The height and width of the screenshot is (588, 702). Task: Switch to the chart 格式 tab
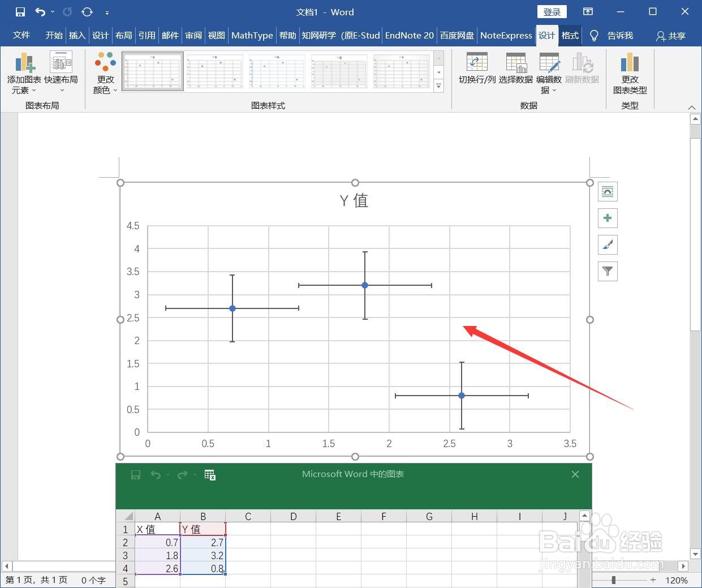coord(570,35)
